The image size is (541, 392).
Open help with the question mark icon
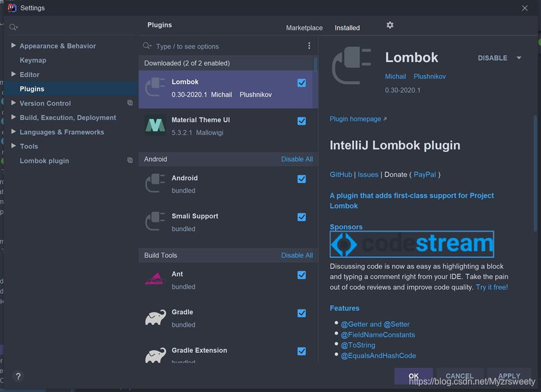(x=18, y=376)
